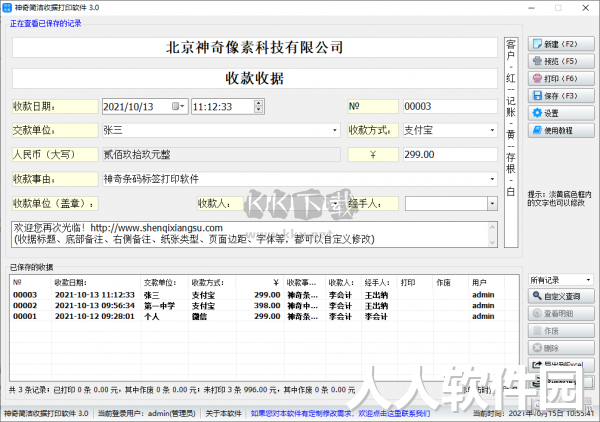
Task: Open the date picker calendar dropdown
Action: 178,106
